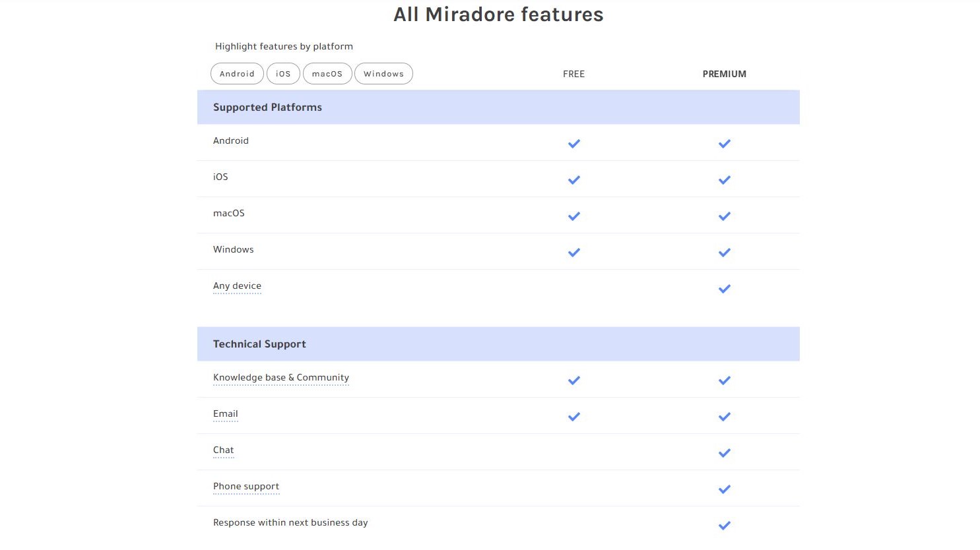Click Free checkmark in macOS row

574,216
